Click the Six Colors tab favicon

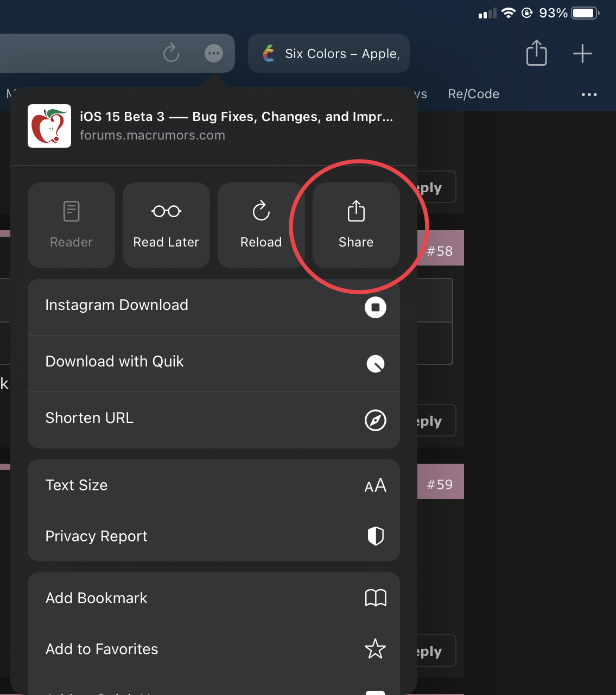[269, 53]
